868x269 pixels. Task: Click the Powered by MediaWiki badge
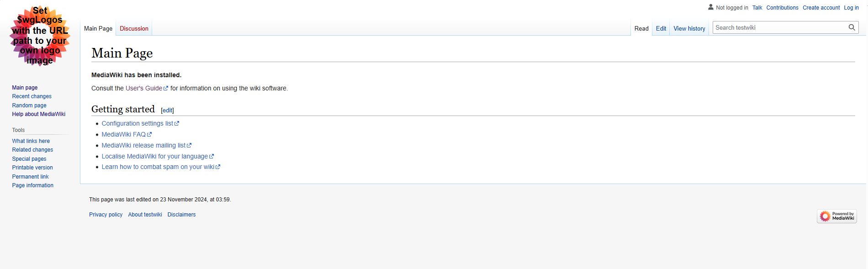coord(837,216)
